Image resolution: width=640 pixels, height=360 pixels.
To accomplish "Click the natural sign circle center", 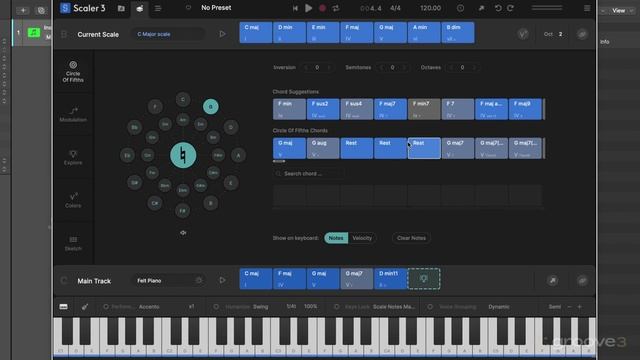I will pyautogui.click(x=183, y=155).
